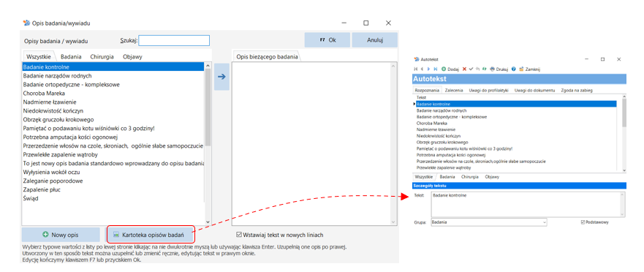Select Nadmierne łzawienie in left list

[x=113, y=102]
